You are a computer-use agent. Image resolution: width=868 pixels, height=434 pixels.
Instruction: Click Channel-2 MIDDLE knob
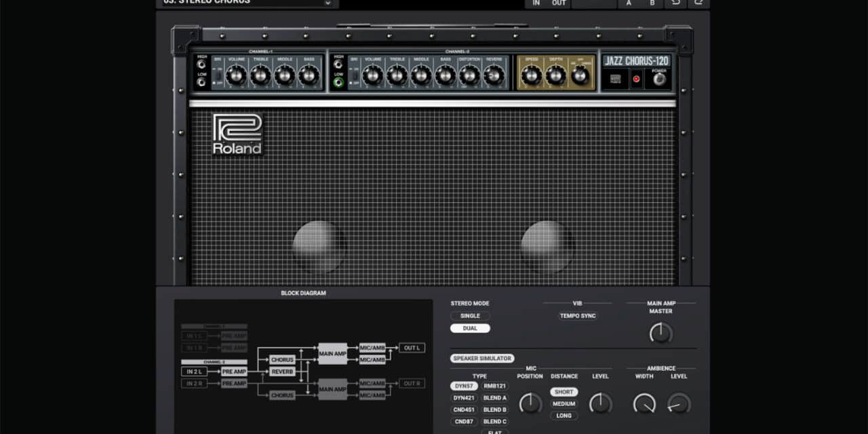pos(421,75)
